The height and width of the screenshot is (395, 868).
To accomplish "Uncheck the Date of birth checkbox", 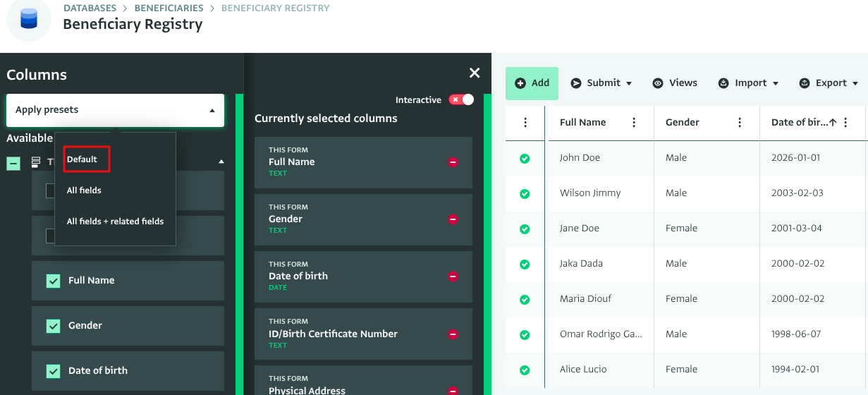I will (53, 371).
